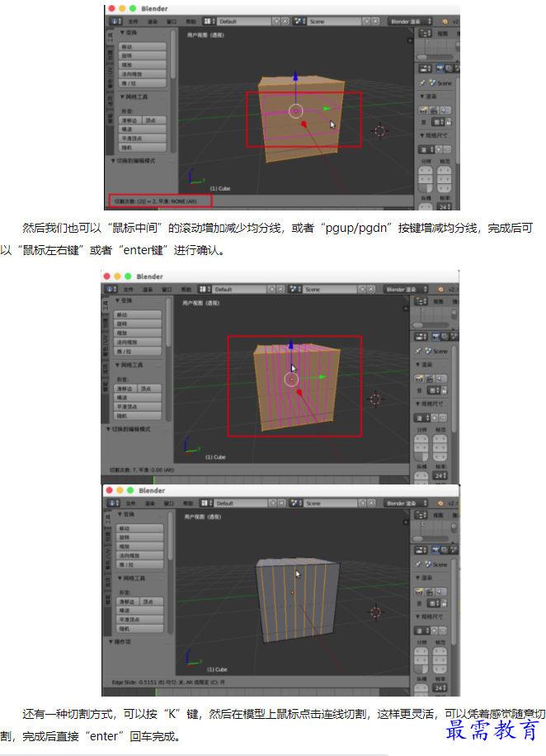Viewport: 546px width, 756px height.
Task: Click the Blender logo in bottom Blender window
Action: [440, 503]
